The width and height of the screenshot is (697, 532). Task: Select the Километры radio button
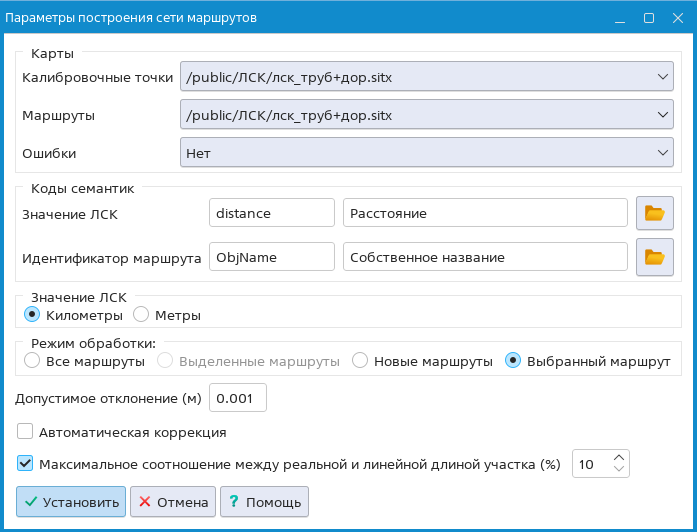(x=32, y=315)
